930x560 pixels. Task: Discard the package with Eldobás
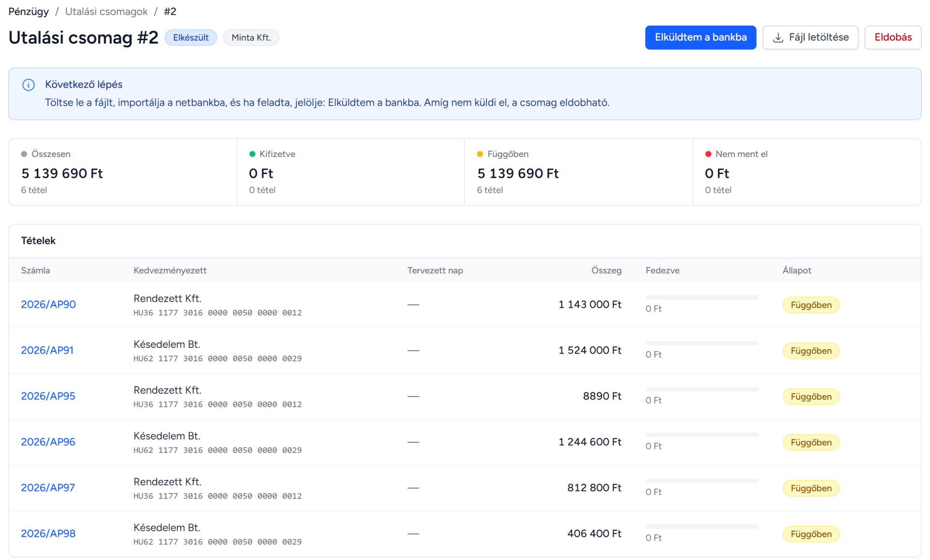tap(893, 37)
